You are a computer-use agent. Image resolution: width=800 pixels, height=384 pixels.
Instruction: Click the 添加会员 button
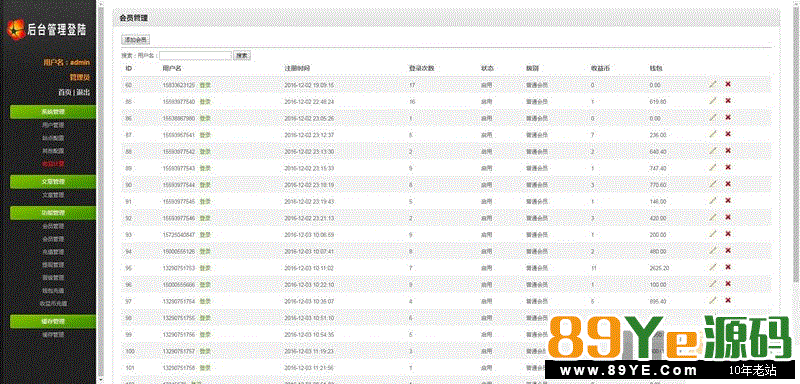point(135,40)
